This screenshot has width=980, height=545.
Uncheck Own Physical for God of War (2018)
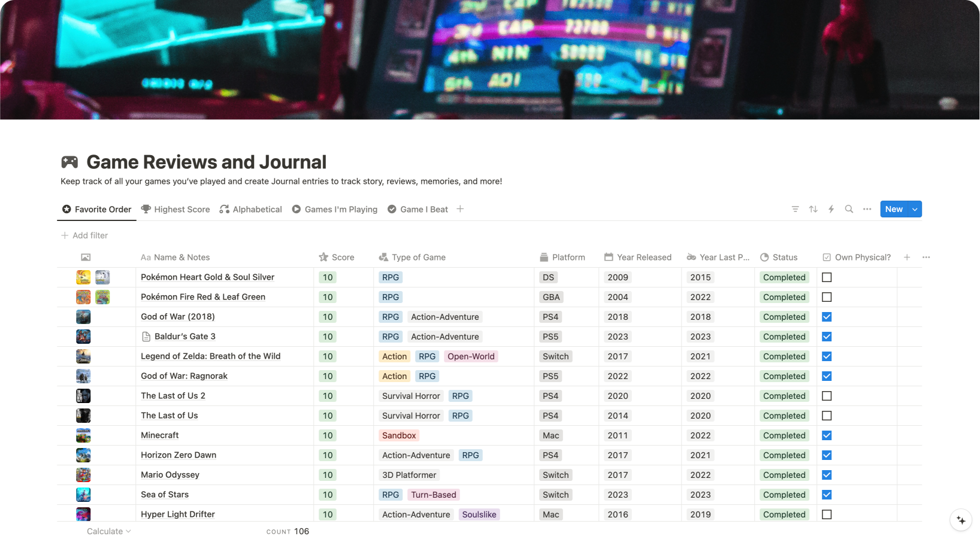(827, 317)
